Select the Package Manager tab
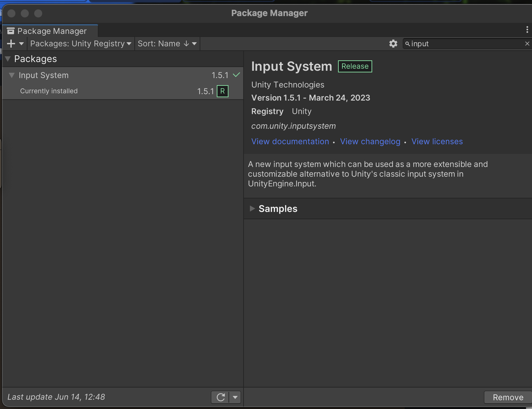Image resolution: width=532 pixels, height=409 pixels. 50,31
